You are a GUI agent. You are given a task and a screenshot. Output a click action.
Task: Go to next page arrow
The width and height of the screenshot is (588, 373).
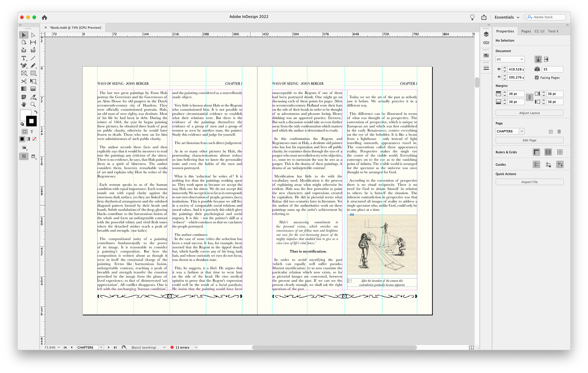click(108, 347)
